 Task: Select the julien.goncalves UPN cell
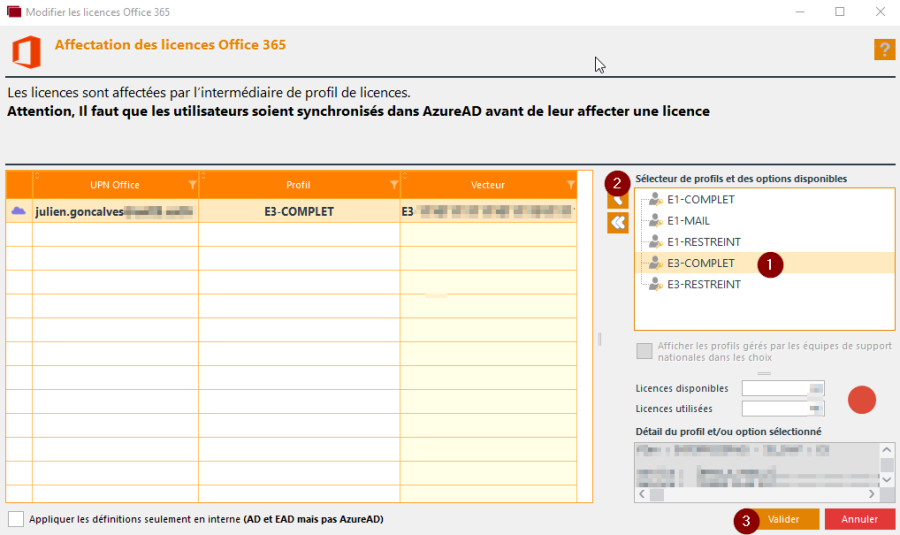tap(115, 211)
